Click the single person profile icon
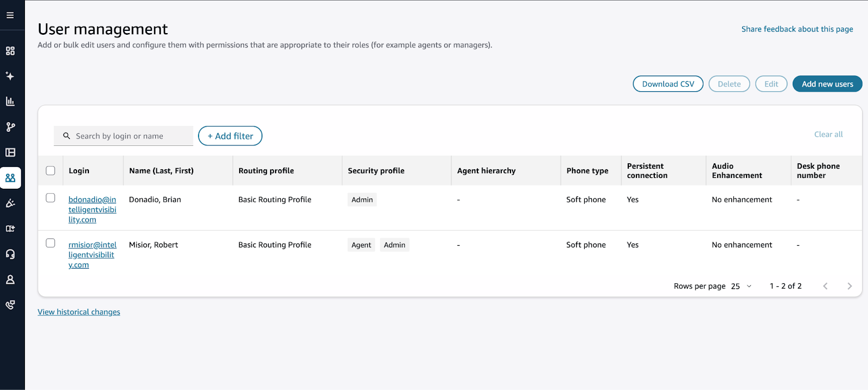 point(10,280)
